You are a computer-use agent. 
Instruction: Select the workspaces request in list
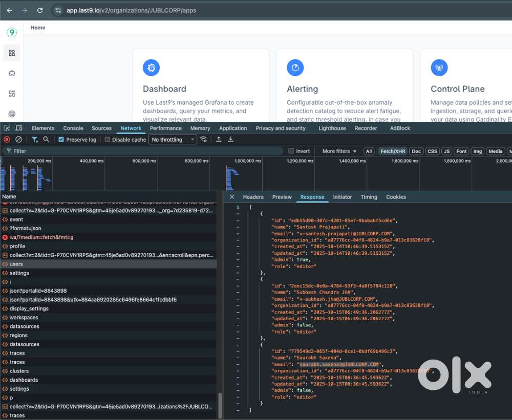24,318
